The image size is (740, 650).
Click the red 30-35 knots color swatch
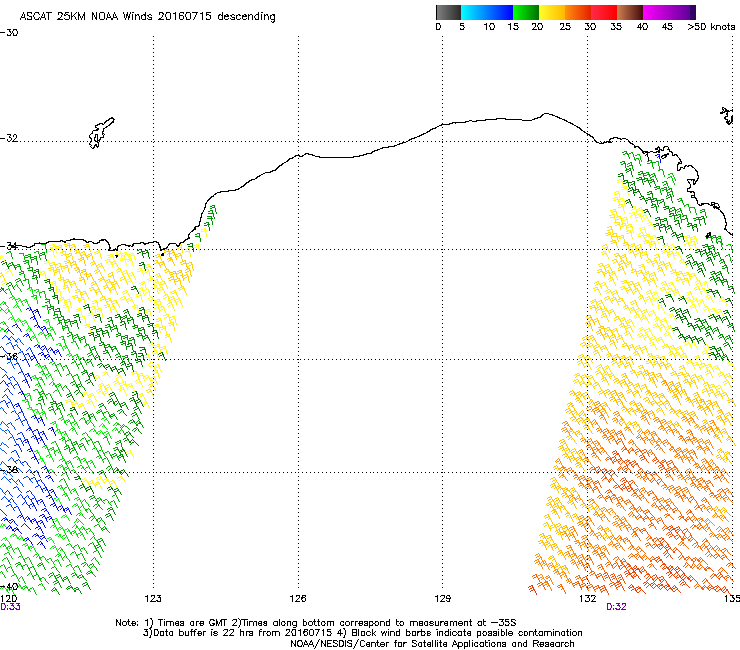click(x=604, y=12)
